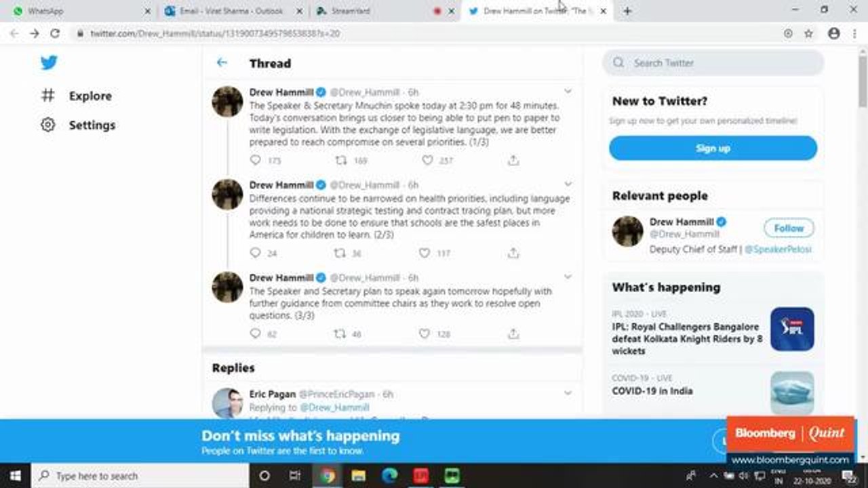Click the blue Sign up button

tap(713, 148)
